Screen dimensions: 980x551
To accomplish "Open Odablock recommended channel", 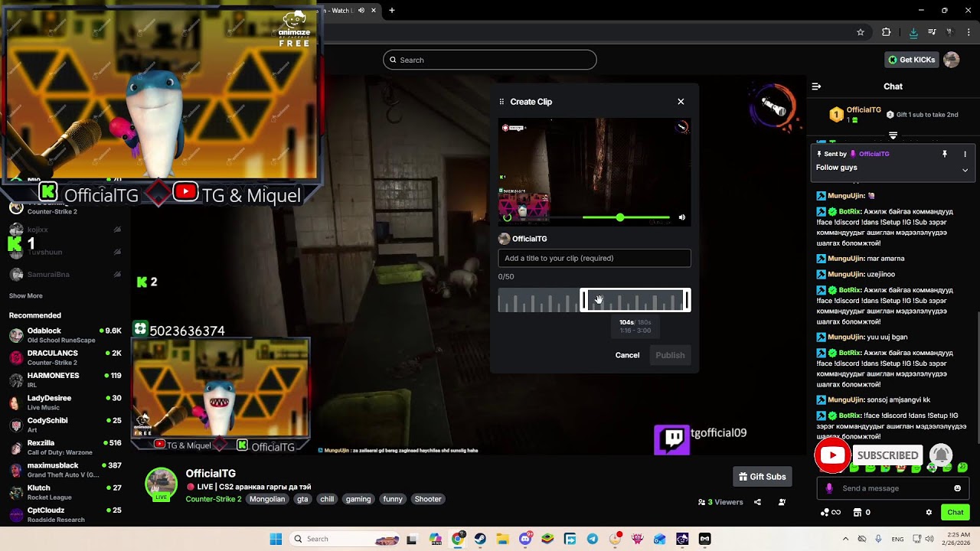I will tap(65, 335).
